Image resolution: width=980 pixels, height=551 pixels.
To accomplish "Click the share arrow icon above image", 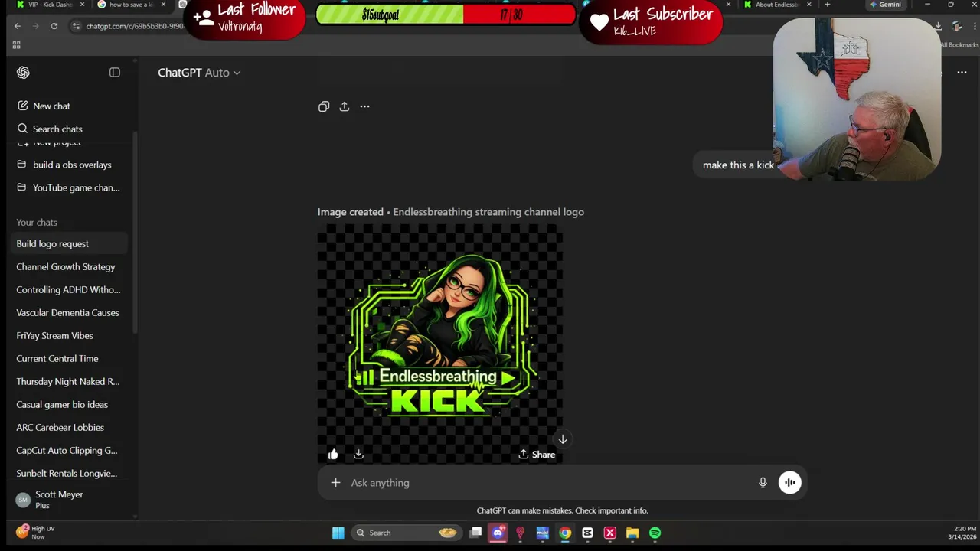I will pyautogui.click(x=345, y=106).
